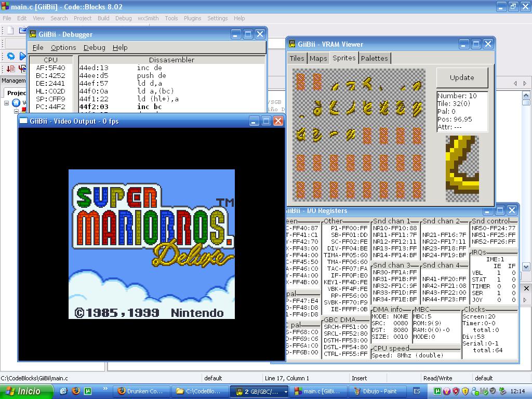The width and height of the screenshot is (532, 399).
Task: Open Plugins menu in Code::Blocks
Action: click(x=192, y=18)
